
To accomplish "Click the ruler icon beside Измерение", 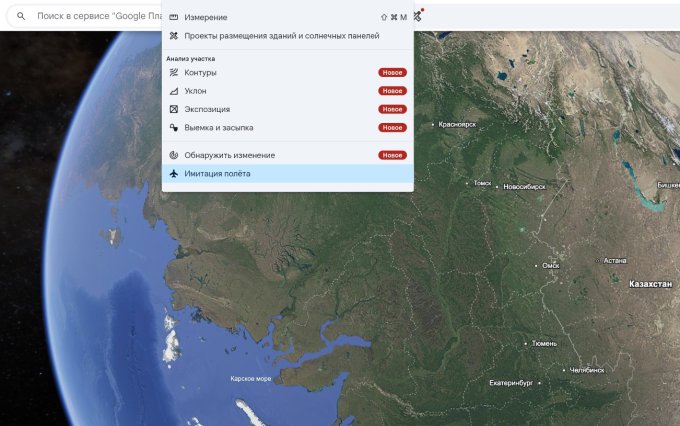I will click(173, 17).
